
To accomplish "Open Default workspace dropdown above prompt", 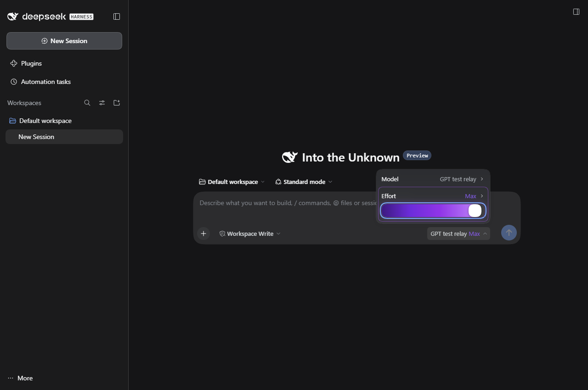I will tap(232, 182).
